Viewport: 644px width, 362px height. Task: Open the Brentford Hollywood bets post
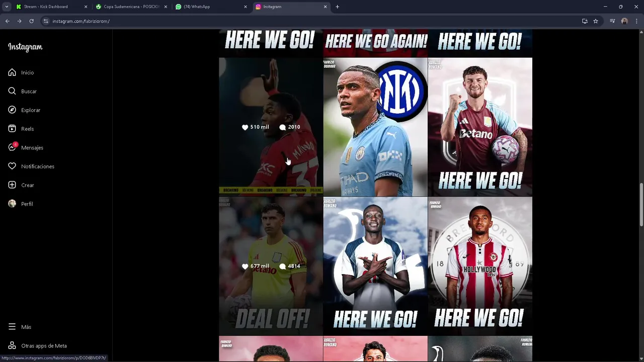(480, 266)
